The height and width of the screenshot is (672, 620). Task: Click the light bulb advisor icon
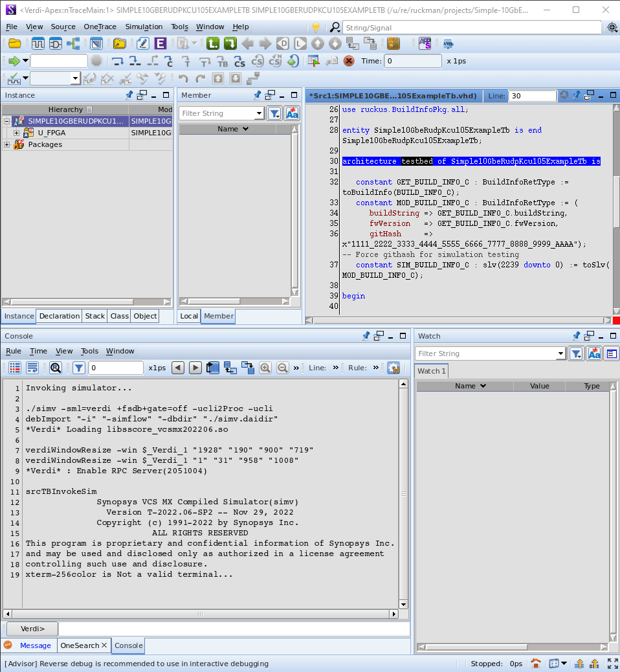pyautogui.click(x=316, y=27)
